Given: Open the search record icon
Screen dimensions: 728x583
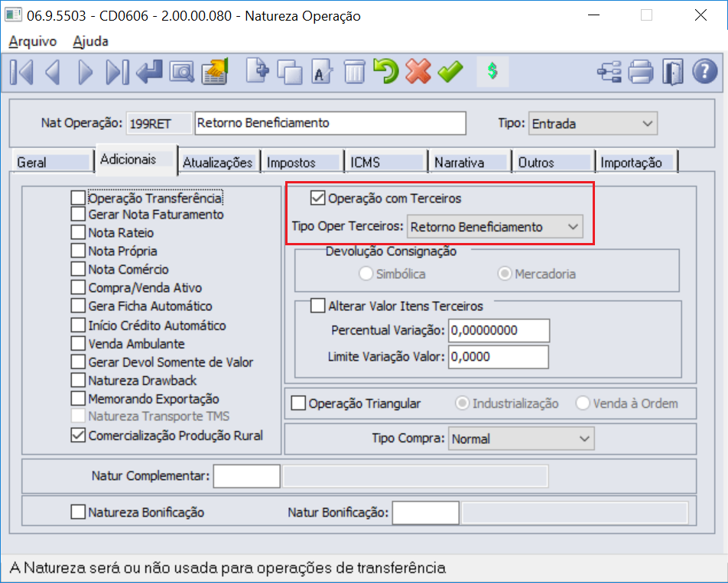Looking at the screenshot, I should (181, 72).
